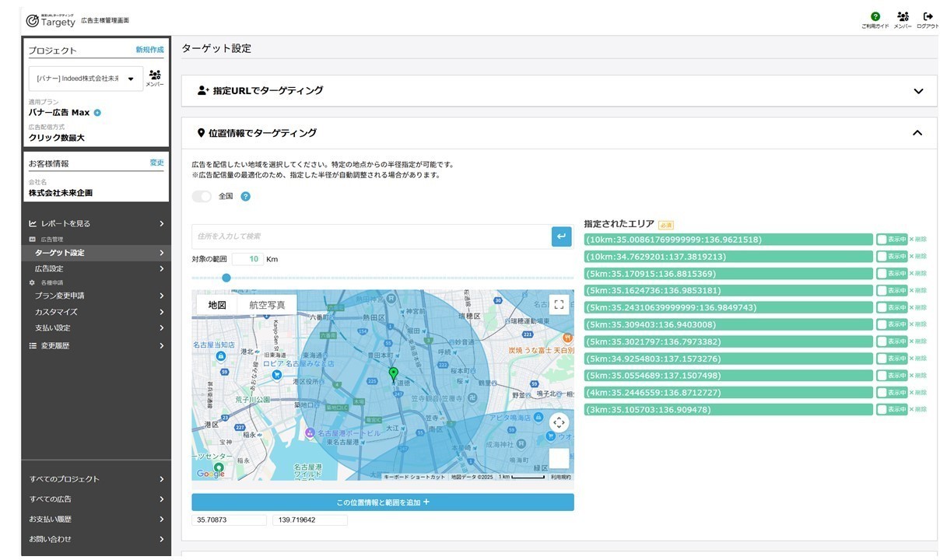Screen dimensions: 940x560
Task: Click the 新規作成 link in プロジェクト panel
Action: (149, 50)
